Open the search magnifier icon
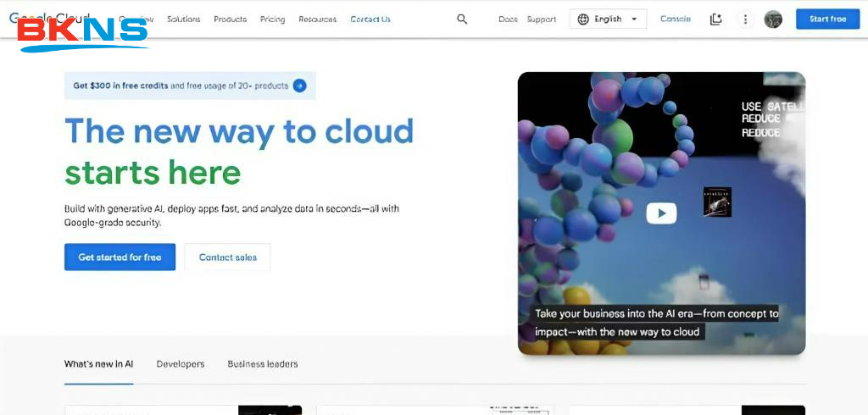The image size is (868, 415). click(x=462, y=19)
